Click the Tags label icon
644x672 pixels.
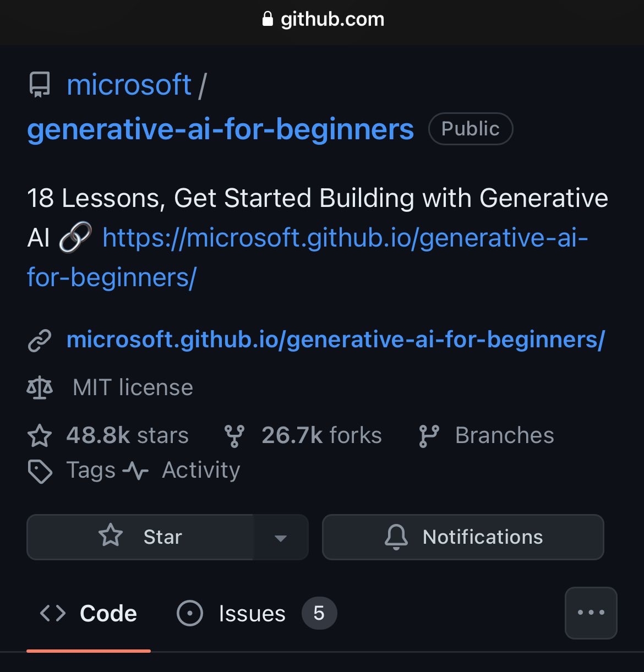[40, 471]
